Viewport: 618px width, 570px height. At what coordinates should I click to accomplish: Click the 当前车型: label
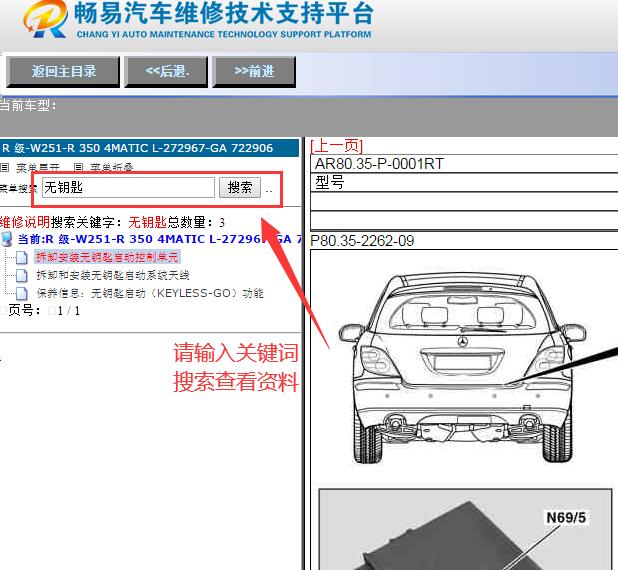coord(28,106)
